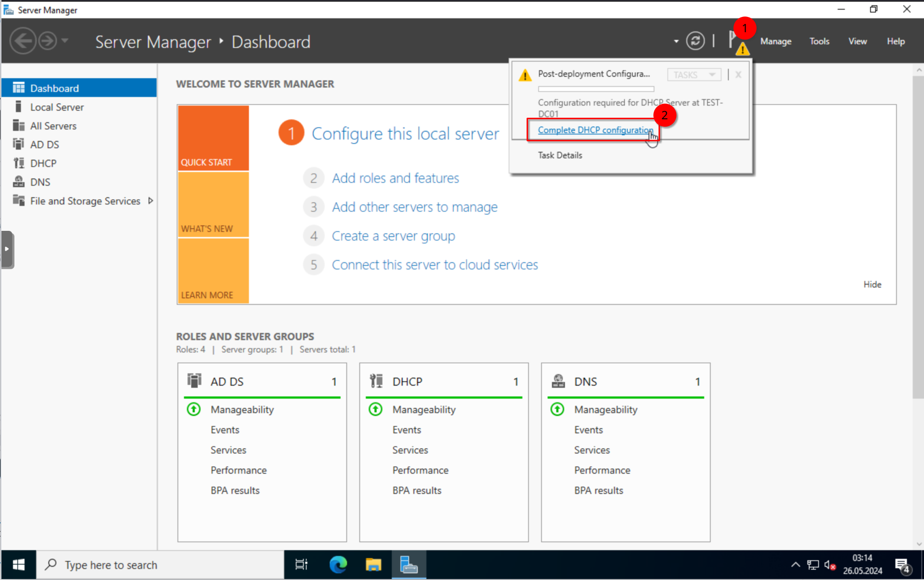Click Add other servers to manage

(415, 207)
